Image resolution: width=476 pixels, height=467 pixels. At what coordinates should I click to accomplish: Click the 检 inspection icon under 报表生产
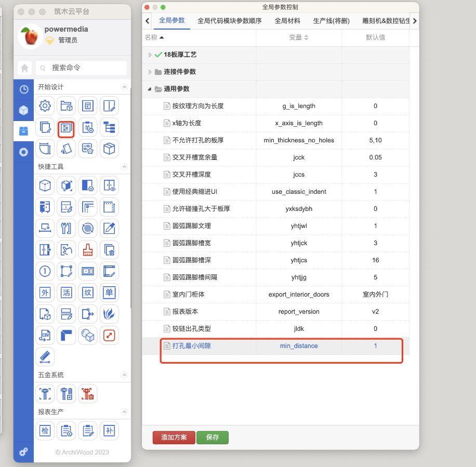point(45,430)
